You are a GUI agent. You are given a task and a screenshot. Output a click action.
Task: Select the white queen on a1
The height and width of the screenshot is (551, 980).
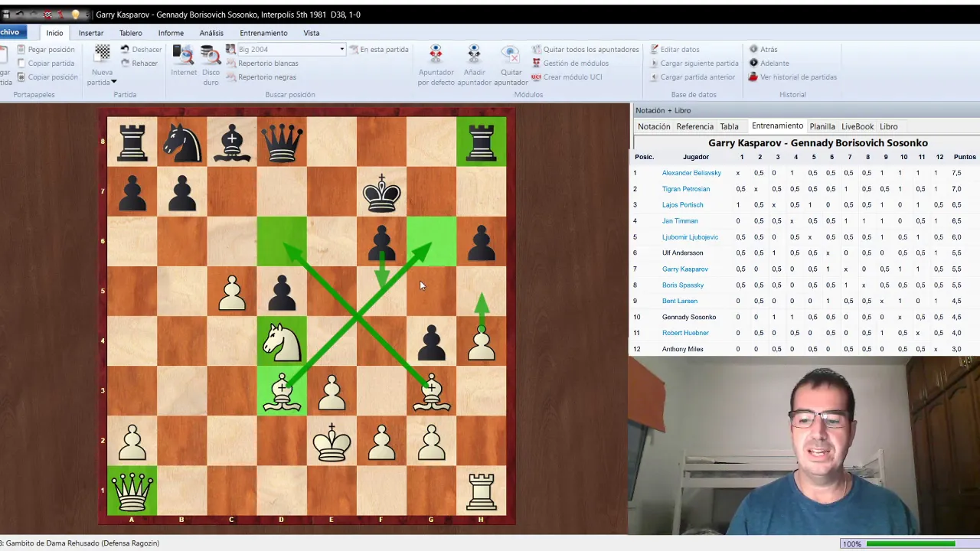point(132,491)
